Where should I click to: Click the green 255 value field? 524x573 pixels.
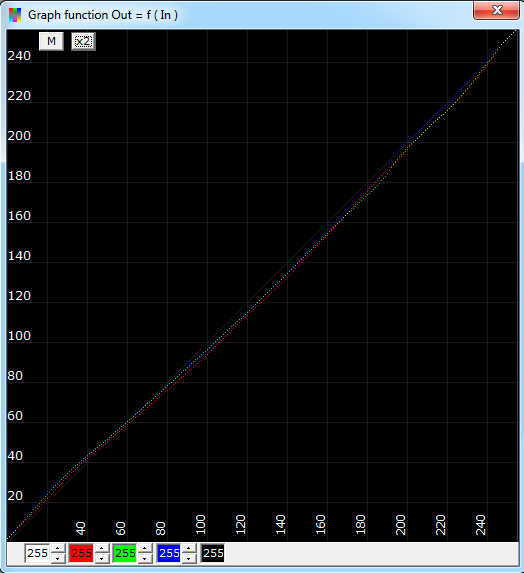tap(125, 553)
